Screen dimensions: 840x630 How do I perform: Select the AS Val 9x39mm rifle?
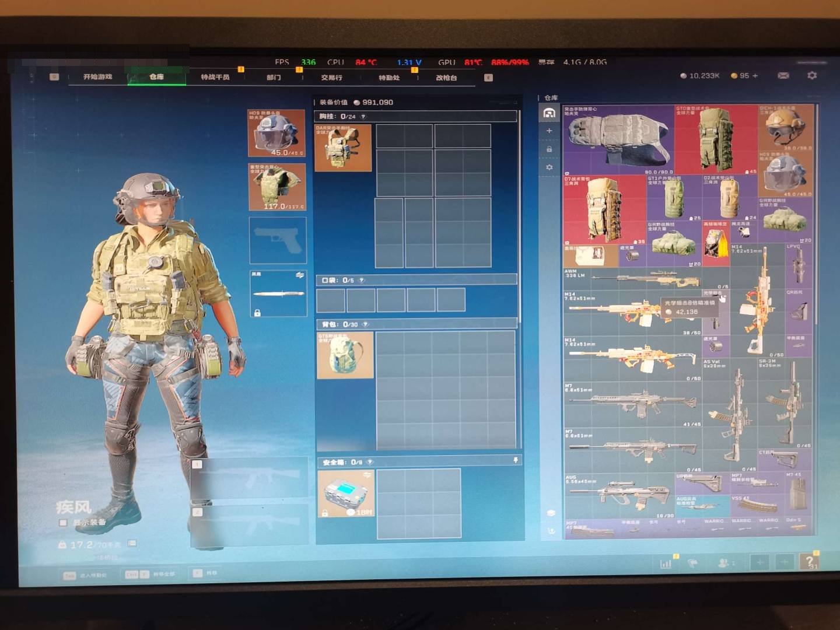730,415
